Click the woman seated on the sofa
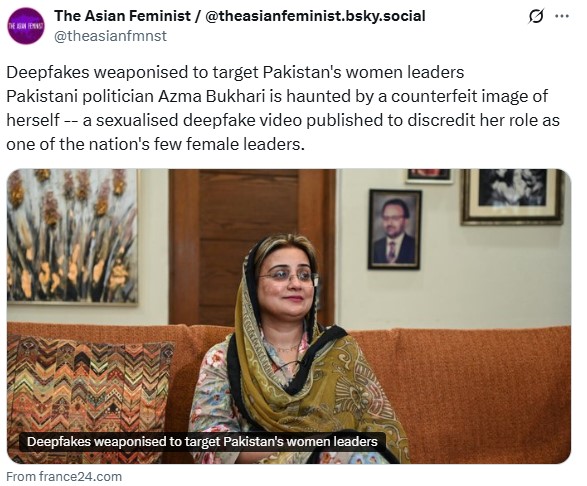The width and height of the screenshot is (587, 486). [x=294, y=348]
